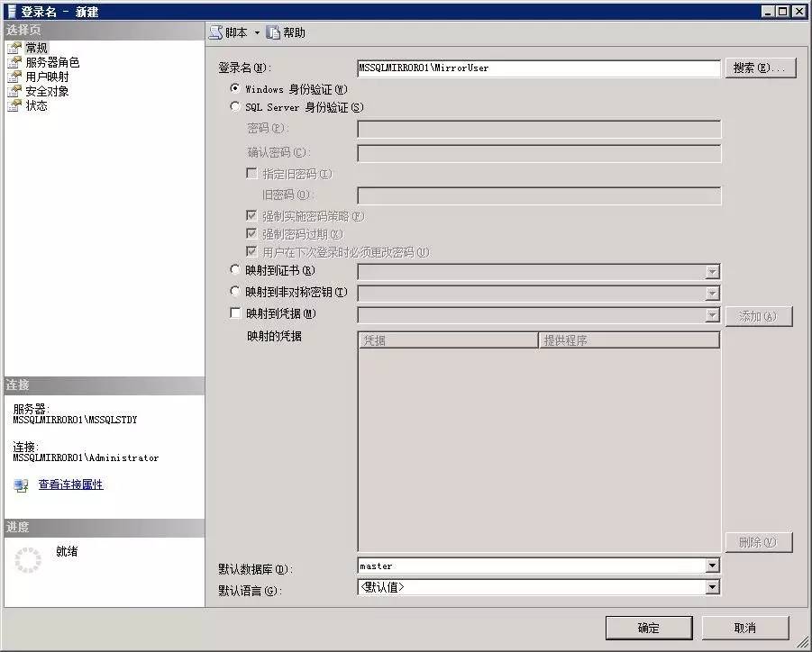The image size is (812, 652).
Task: Click the 删除 button
Action: tap(759, 542)
